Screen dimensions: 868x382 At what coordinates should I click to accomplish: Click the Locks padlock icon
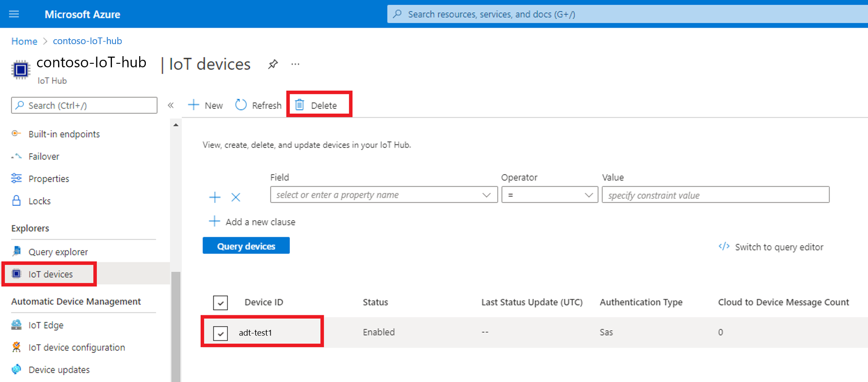17,201
